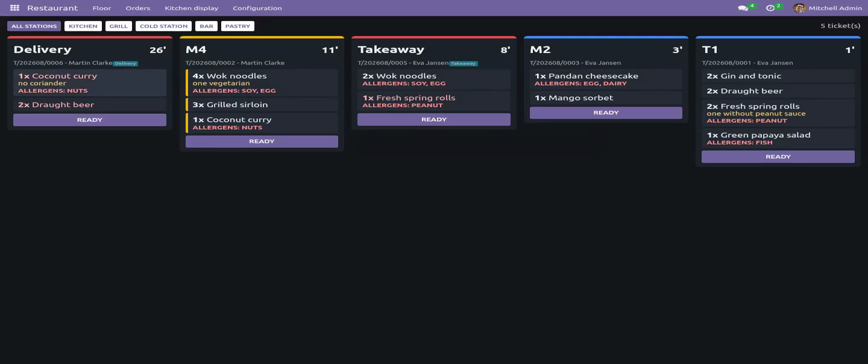Filter tickets by Pastry station
Screen dimensions: 868x364
point(237,26)
